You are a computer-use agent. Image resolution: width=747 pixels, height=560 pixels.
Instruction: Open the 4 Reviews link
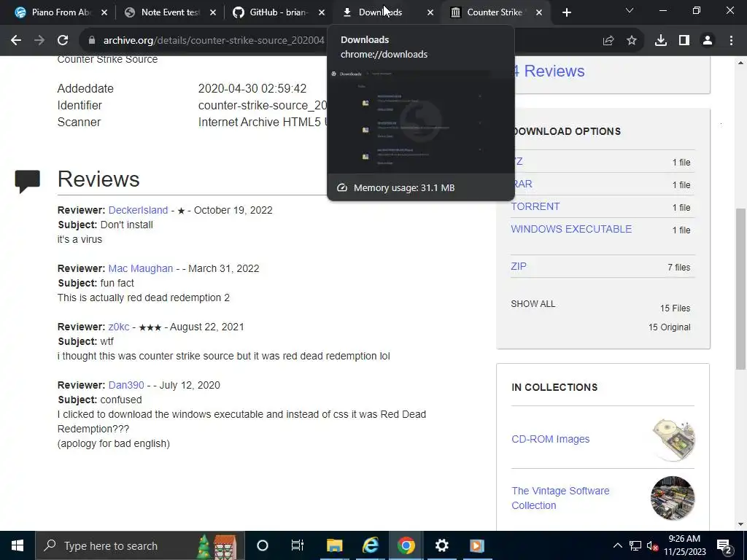point(549,71)
